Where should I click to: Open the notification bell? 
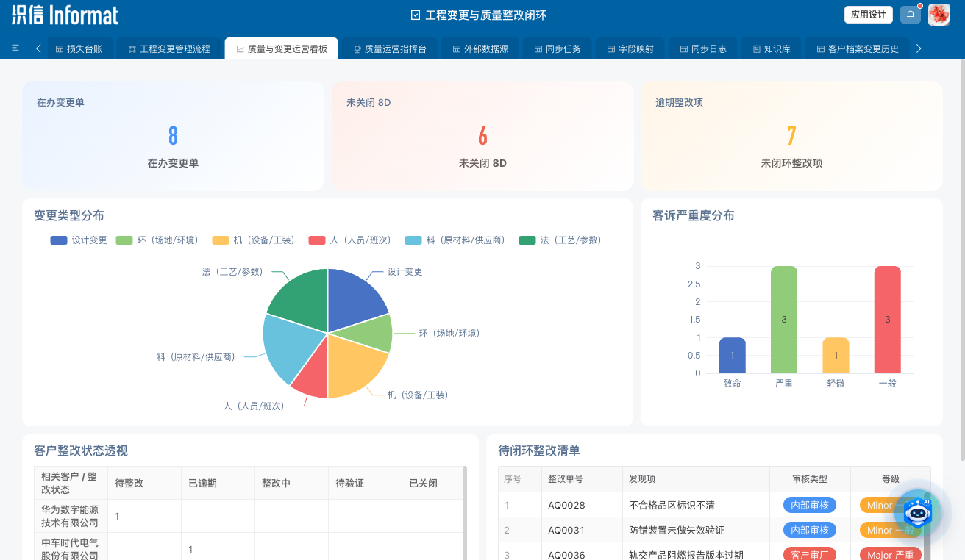tap(911, 15)
